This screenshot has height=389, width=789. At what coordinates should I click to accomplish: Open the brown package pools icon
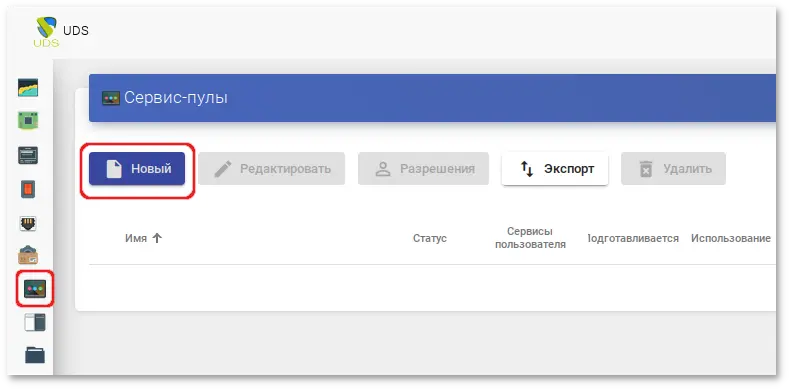coord(28,255)
